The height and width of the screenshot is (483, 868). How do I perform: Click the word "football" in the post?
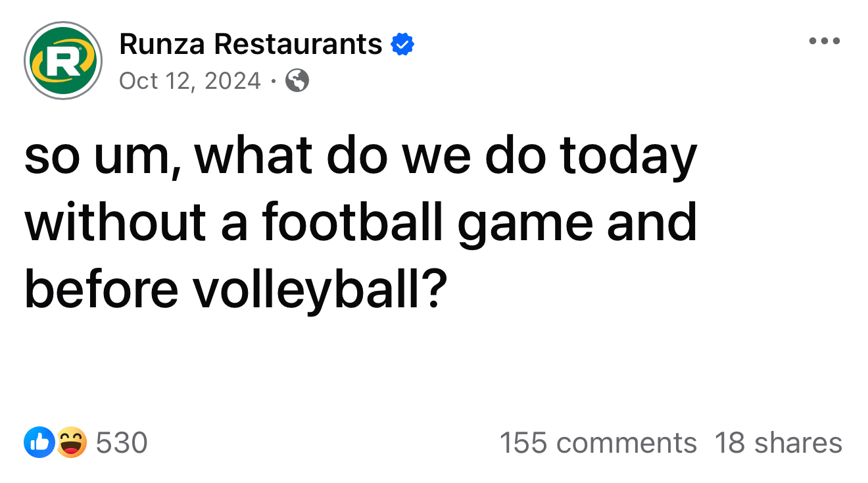point(353,222)
